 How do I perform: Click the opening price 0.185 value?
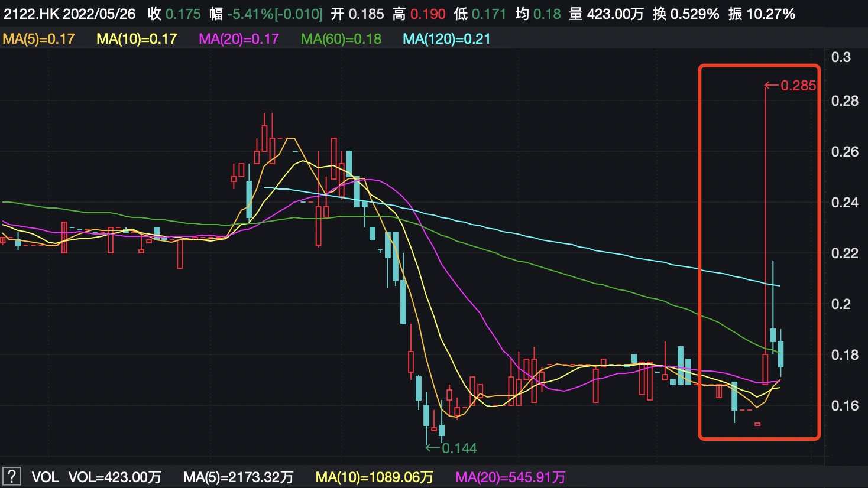coord(366,14)
